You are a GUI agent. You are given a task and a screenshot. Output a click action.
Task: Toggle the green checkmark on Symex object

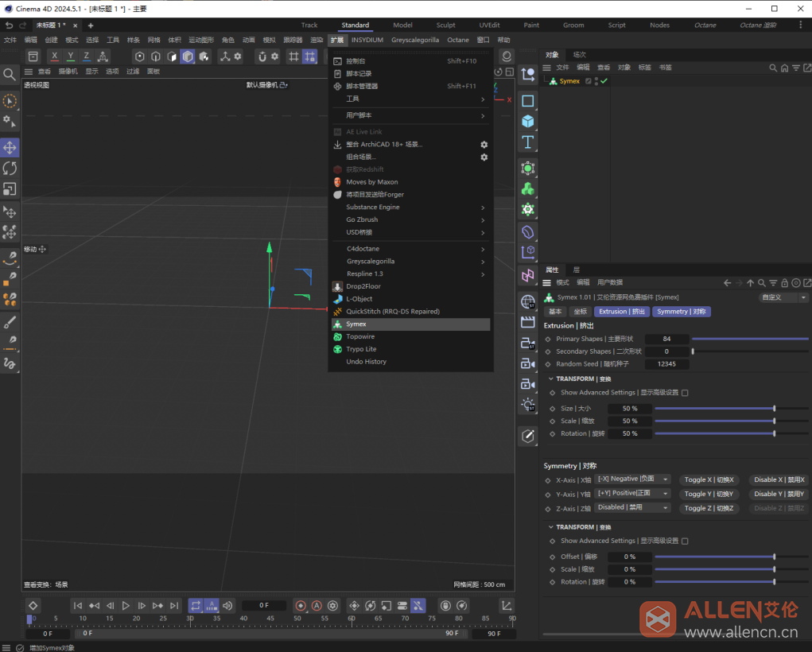click(604, 81)
